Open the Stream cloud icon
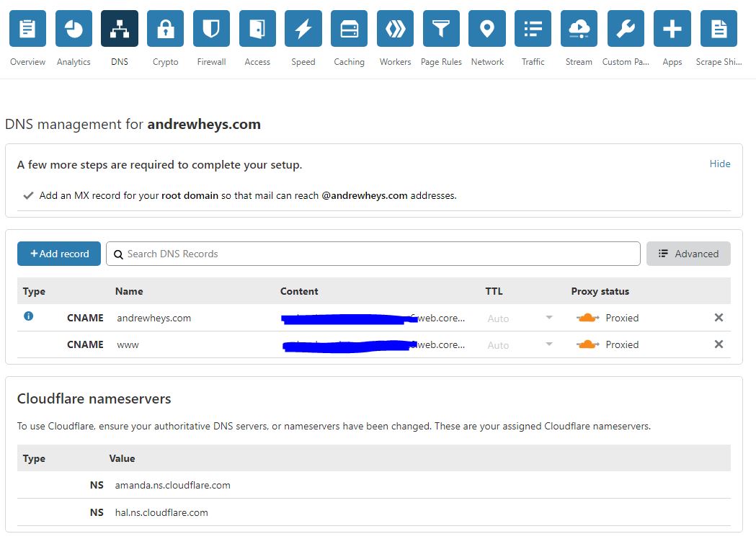Viewport: 756px width, 539px height. (579, 28)
